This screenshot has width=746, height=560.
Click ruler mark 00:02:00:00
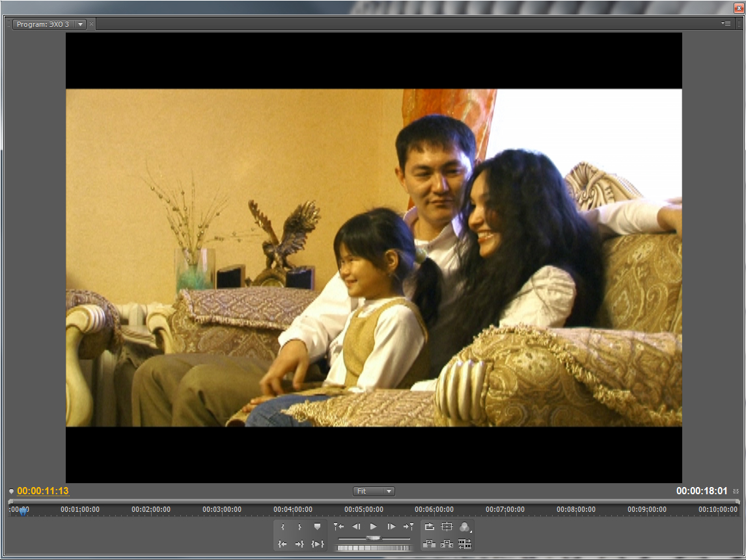coord(151,509)
